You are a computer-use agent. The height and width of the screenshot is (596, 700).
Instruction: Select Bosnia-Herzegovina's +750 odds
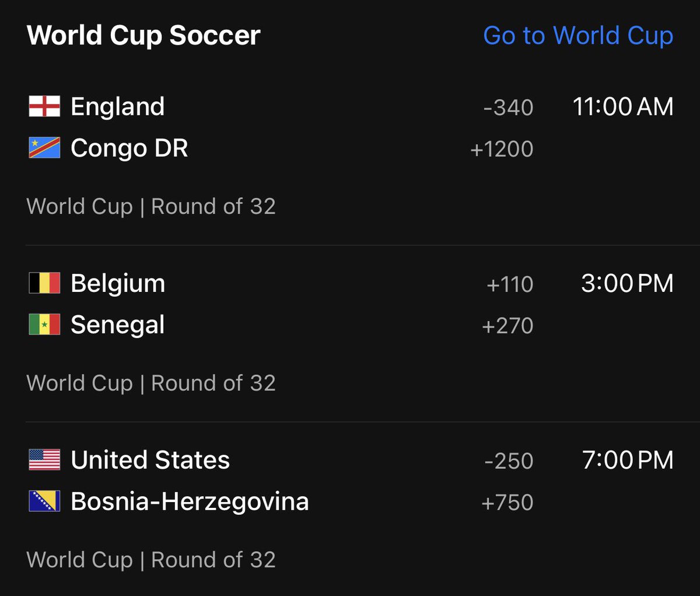point(508,503)
